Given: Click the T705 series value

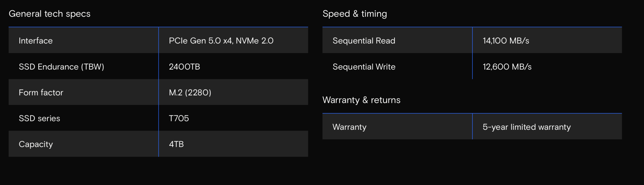Looking at the screenshot, I should (179, 118).
